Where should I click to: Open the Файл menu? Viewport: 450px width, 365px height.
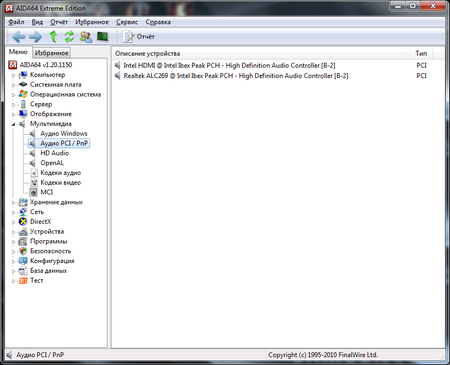tap(16, 22)
